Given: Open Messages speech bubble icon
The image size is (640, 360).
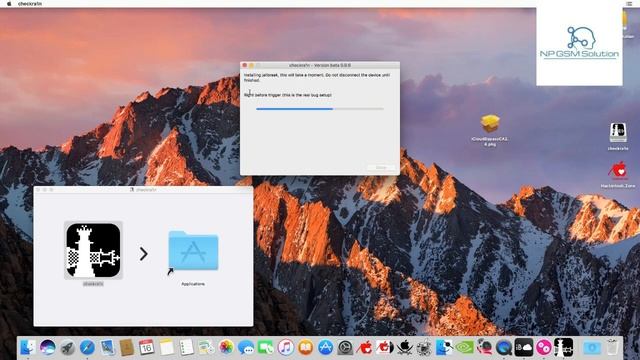Looking at the screenshot, I should click(246, 348).
